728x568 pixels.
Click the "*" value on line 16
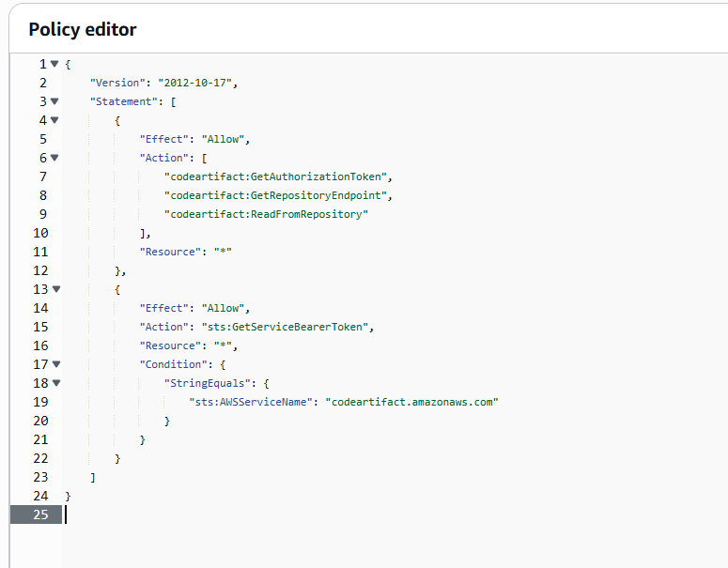[x=223, y=345]
